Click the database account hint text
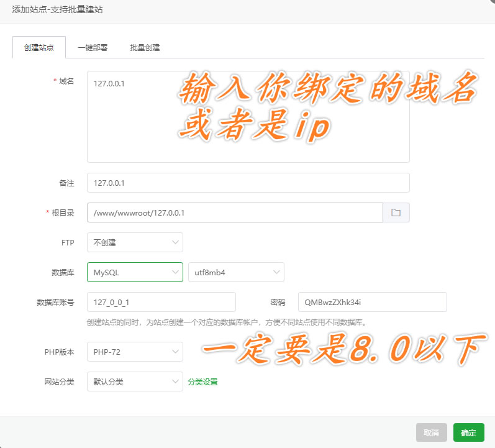This screenshot has width=495, height=448. [x=227, y=322]
